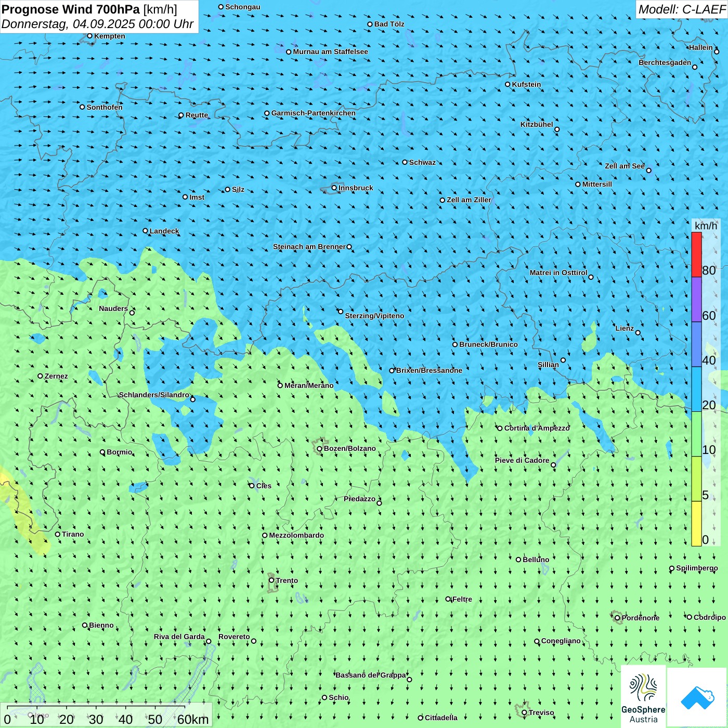The width and height of the screenshot is (728, 728).
Task: Click the 'Schwaz' label
Action: 423,162
